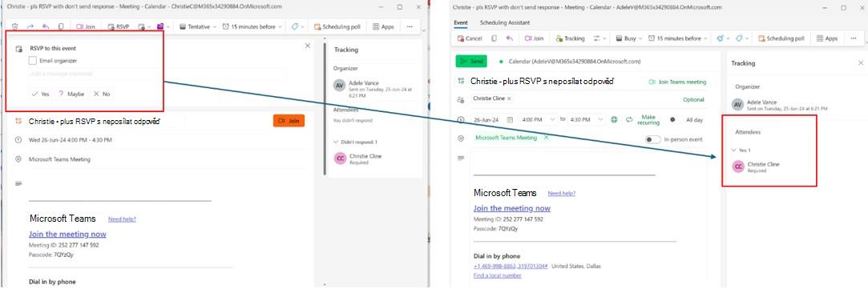
Task: Open Apps in Christie's window toolbar
Action: (384, 26)
